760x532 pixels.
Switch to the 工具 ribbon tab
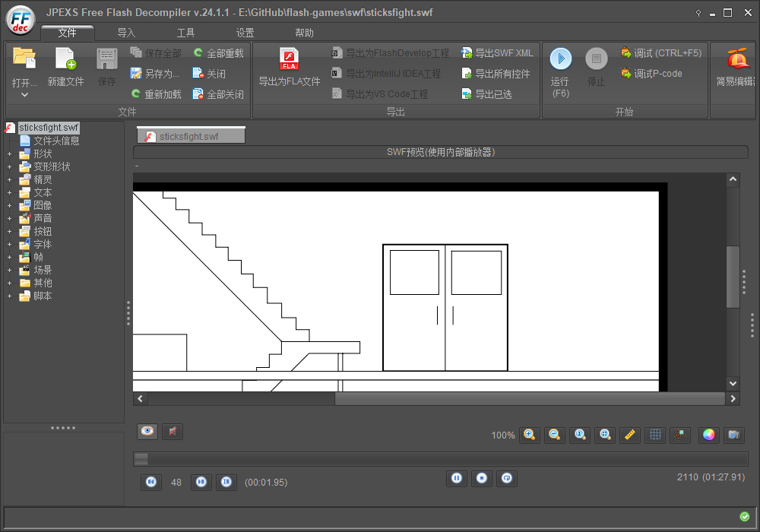click(185, 33)
